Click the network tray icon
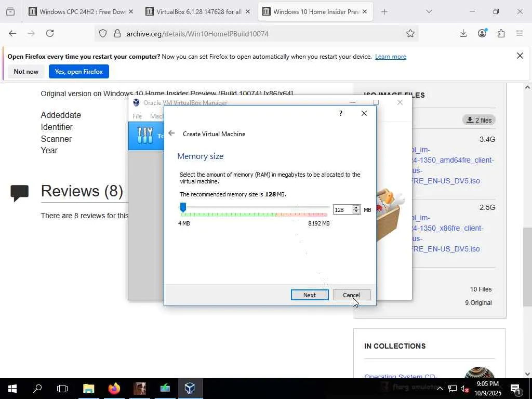The height and width of the screenshot is (399, 532). 453,389
